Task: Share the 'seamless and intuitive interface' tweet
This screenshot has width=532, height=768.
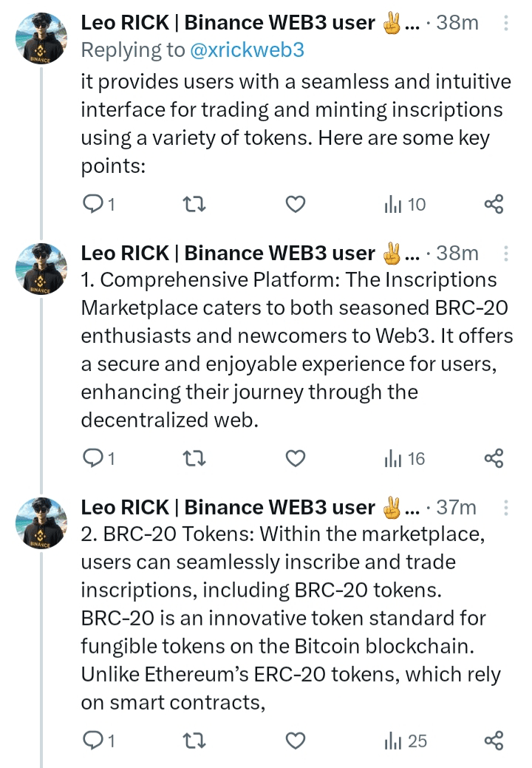Action: click(494, 204)
